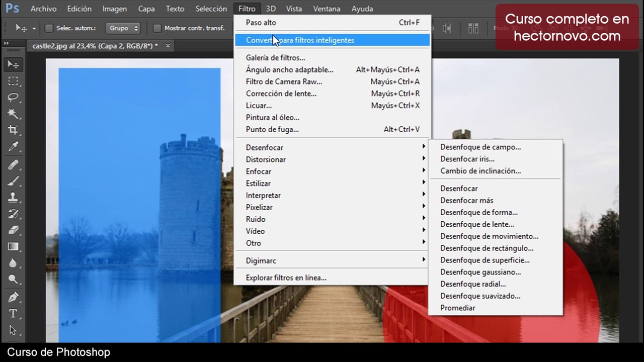The image size is (644, 362).
Task: Select the Gradient tool
Action: point(13,247)
